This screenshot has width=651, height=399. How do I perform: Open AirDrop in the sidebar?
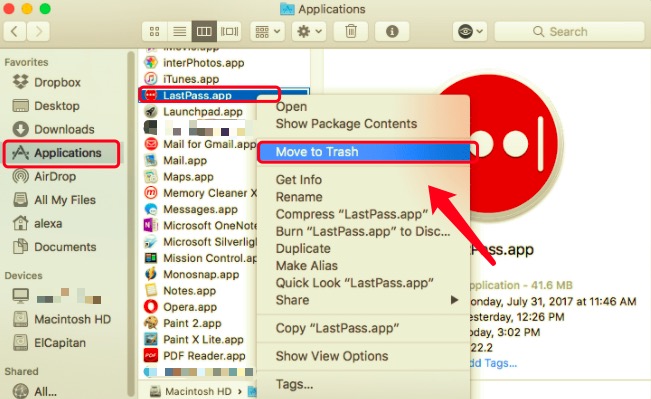point(55,176)
